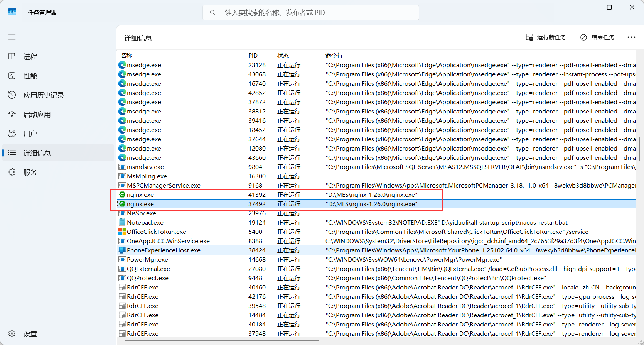Click the Edge icon of msedge.exe PID 23128
Image resolution: width=644 pixels, height=345 pixels.
coord(122,65)
